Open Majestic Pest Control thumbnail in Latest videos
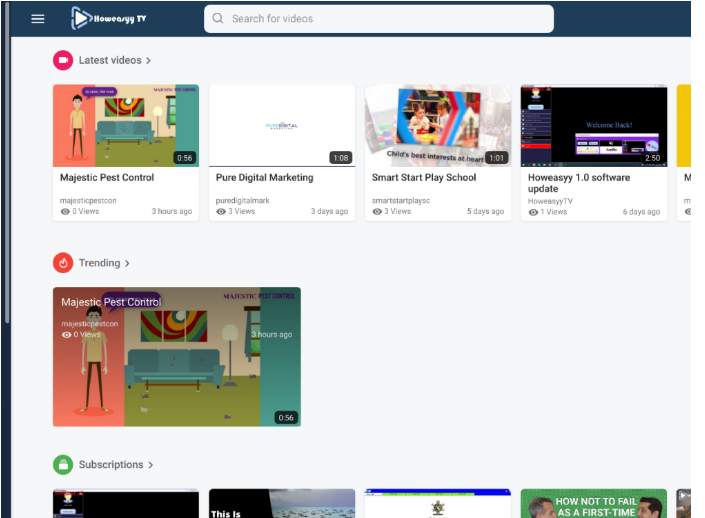This screenshot has width=705, height=518. (x=126, y=125)
